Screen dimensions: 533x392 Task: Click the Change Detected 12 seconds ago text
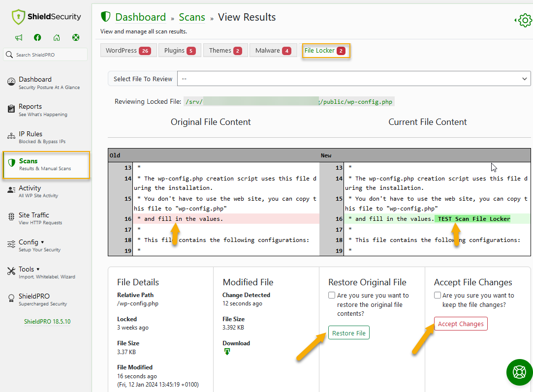click(x=242, y=303)
